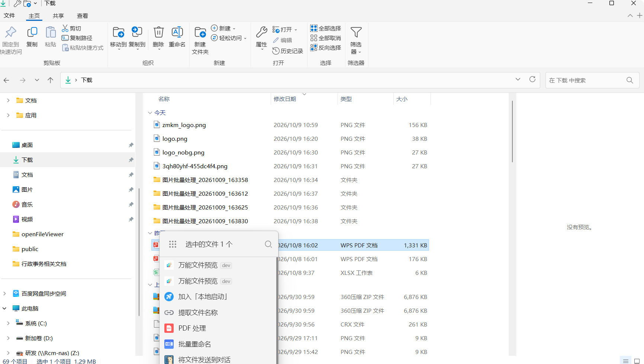This screenshot has height=364, width=644.
Task: Switch to details view in status bar
Action: (x=626, y=361)
